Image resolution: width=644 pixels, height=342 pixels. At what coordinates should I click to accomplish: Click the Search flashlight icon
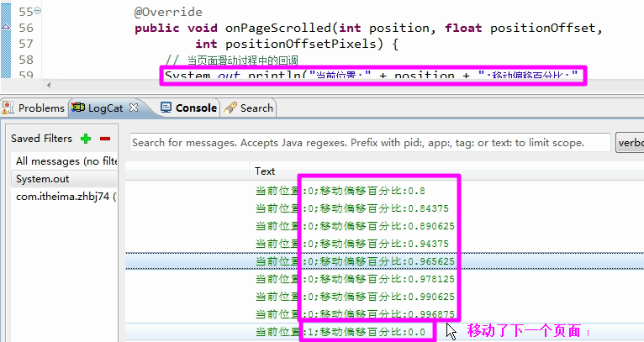coord(230,108)
